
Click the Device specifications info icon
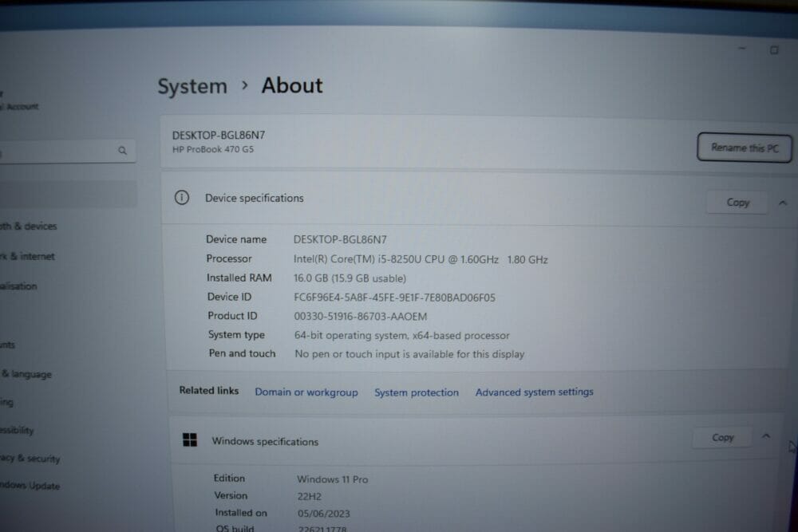(x=182, y=197)
